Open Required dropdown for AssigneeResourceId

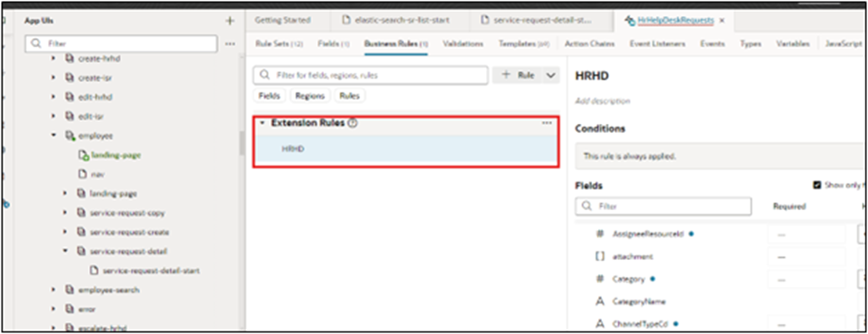pyautogui.click(x=806, y=234)
